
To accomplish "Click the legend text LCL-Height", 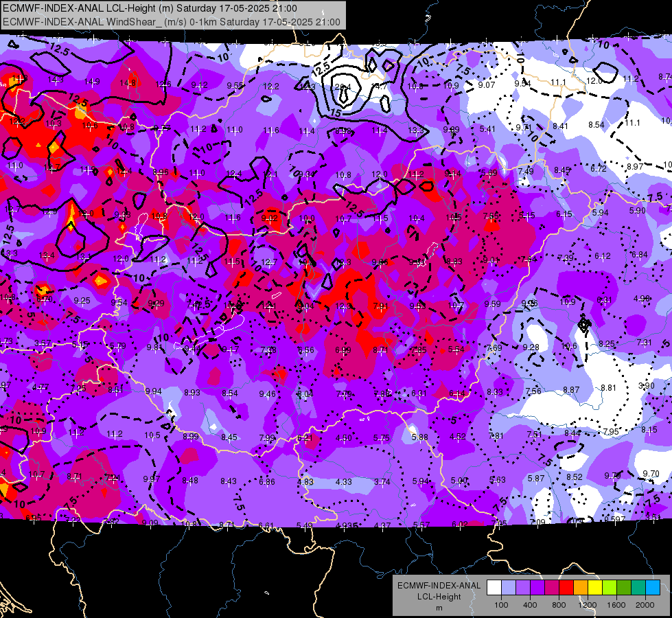I will (439, 597).
